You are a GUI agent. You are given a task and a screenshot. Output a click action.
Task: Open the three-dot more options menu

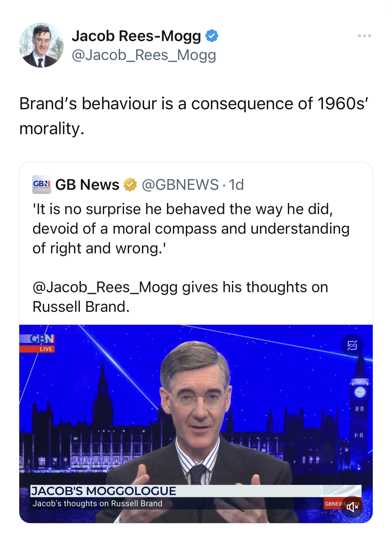point(364,36)
